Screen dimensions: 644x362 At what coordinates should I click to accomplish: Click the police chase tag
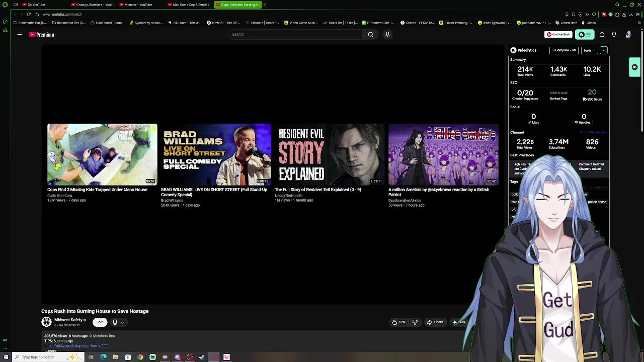pyautogui.click(x=597, y=202)
